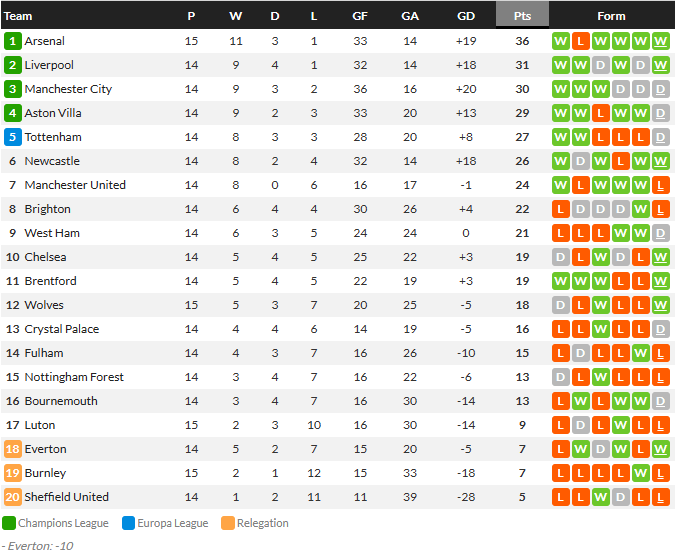Open the Manchester City team link

tap(68, 89)
